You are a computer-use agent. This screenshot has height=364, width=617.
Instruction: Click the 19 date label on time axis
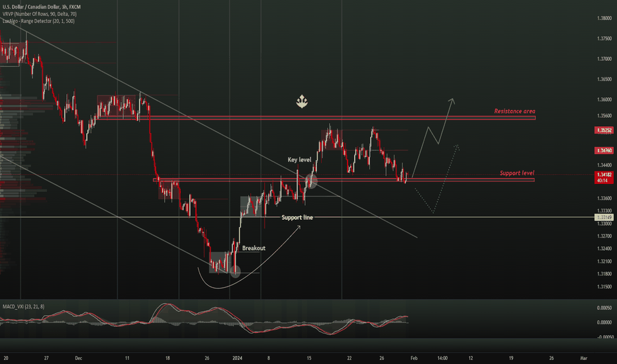(511, 359)
